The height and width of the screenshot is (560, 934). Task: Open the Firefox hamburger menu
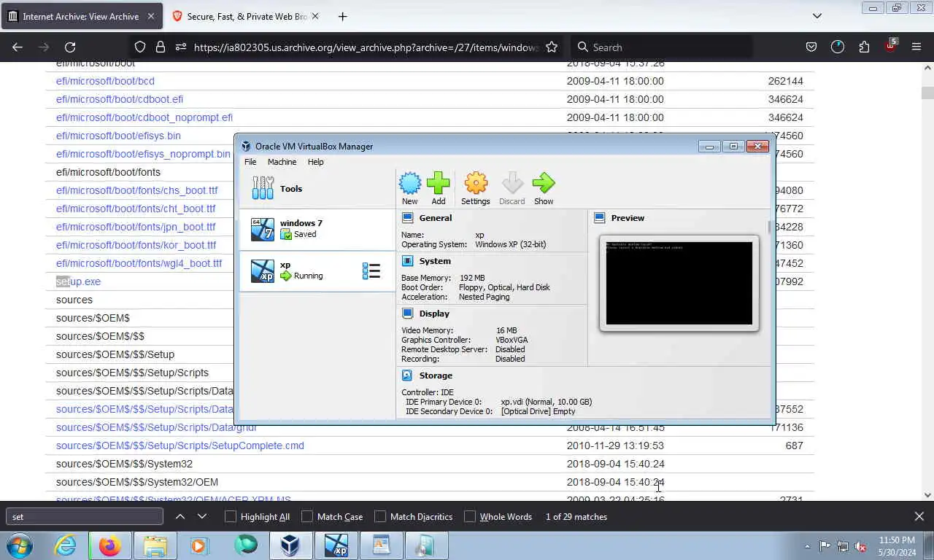click(x=916, y=47)
